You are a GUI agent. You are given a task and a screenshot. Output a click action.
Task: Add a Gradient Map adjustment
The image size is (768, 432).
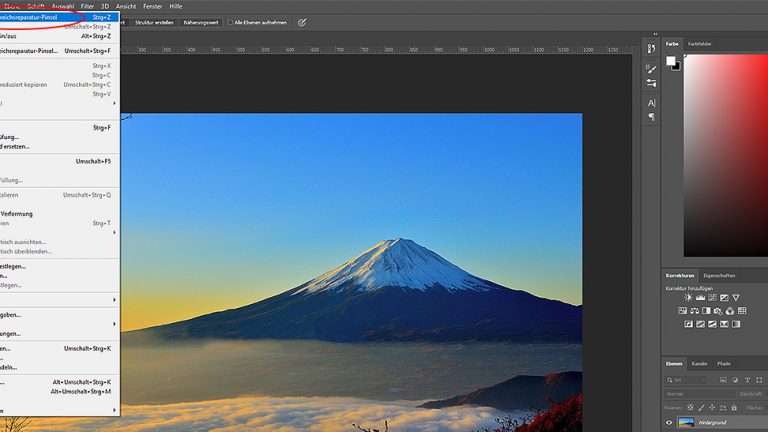[x=736, y=324]
